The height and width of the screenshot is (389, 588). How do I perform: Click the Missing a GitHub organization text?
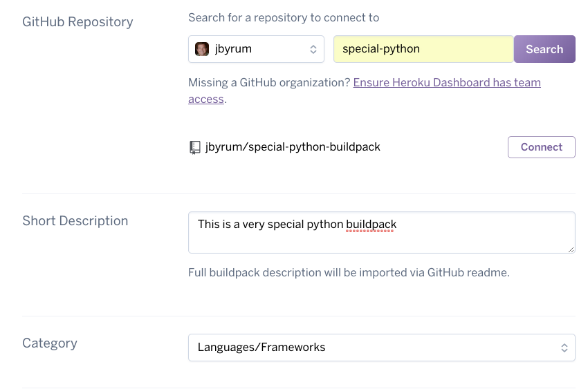point(269,82)
